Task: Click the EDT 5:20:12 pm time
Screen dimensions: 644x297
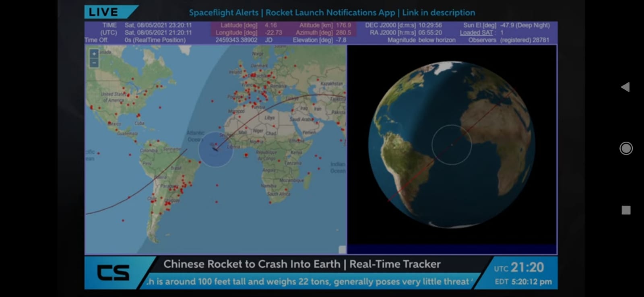Action: tap(523, 282)
